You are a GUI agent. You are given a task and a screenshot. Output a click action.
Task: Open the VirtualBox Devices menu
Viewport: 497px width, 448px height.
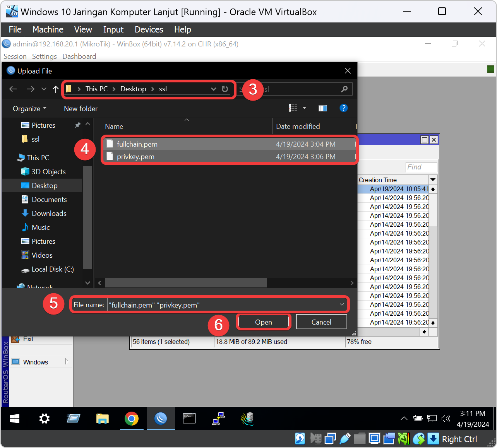(149, 30)
